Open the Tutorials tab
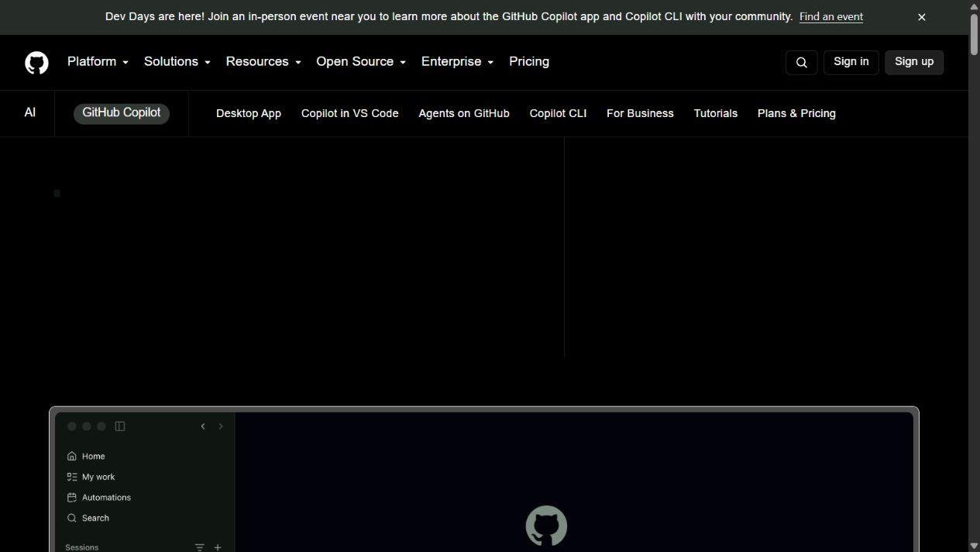980x552 pixels. point(716,113)
